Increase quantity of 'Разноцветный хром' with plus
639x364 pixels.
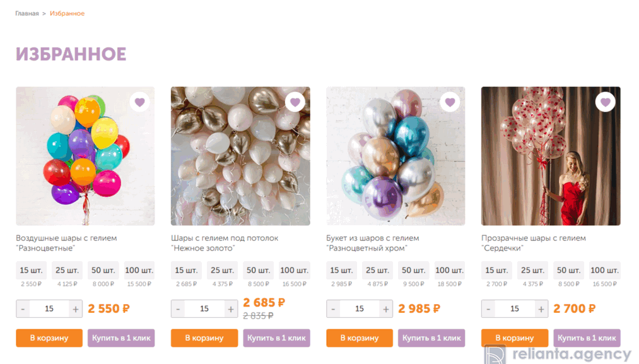tap(386, 309)
